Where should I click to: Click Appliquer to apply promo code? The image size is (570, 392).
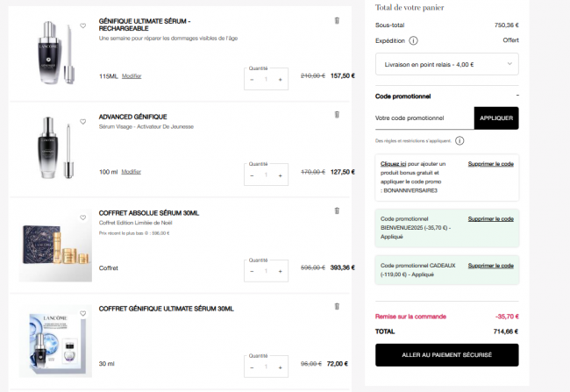(495, 118)
